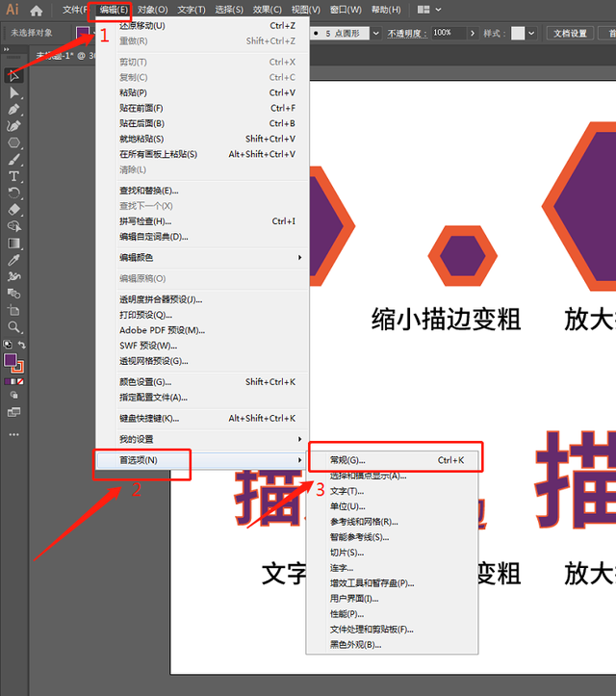The height and width of the screenshot is (696, 616).
Task: Select the Type tool
Action: click(x=13, y=176)
